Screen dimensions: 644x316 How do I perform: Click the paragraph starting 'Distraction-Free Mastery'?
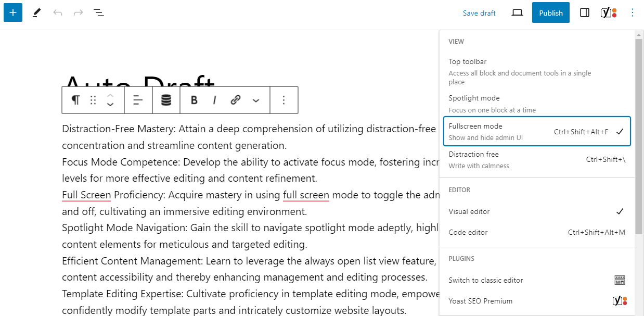point(249,137)
